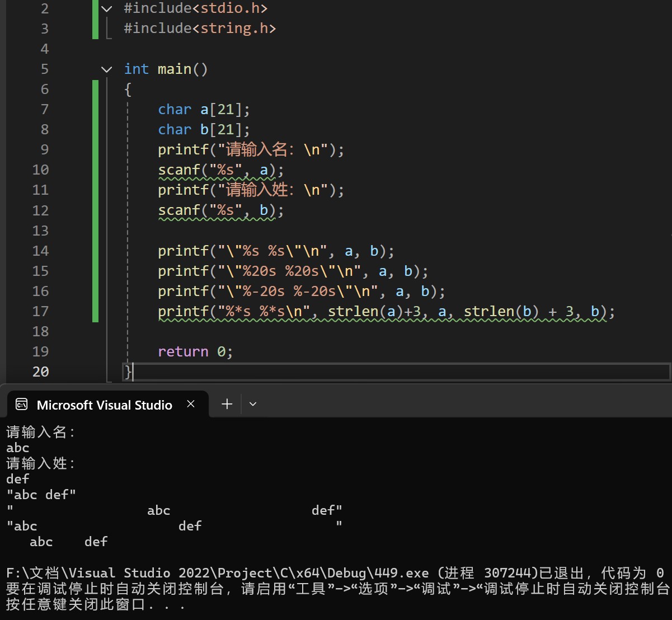Click the 'char b[21];' declaration
The height and width of the screenshot is (620, 672).
pyautogui.click(x=204, y=129)
